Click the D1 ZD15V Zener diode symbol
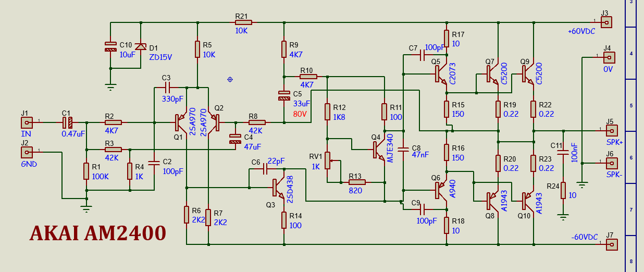 coord(140,46)
